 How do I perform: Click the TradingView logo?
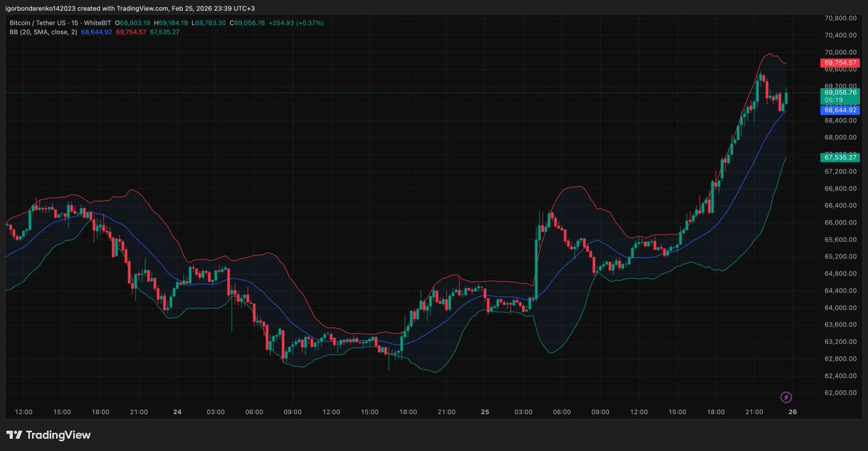point(48,434)
